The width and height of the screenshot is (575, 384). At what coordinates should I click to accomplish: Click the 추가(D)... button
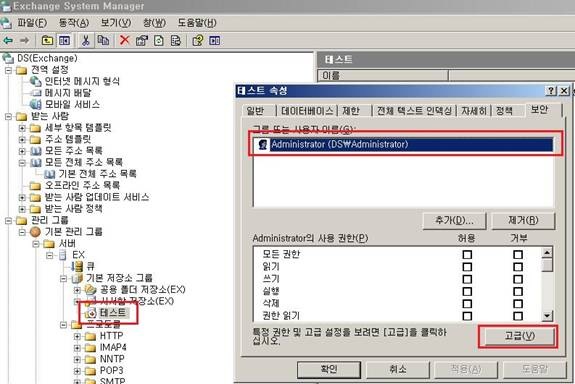pyautogui.click(x=454, y=220)
